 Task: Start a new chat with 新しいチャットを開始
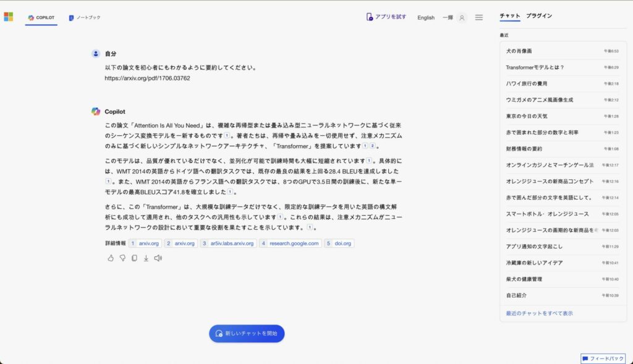coord(247,334)
